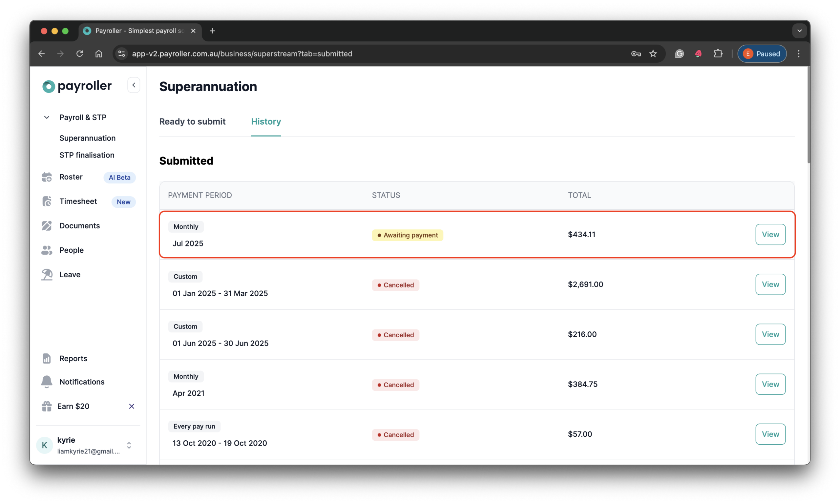Viewport: 840px width, 504px height.
Task: Click the Earn $20 label
Action: 73,406
